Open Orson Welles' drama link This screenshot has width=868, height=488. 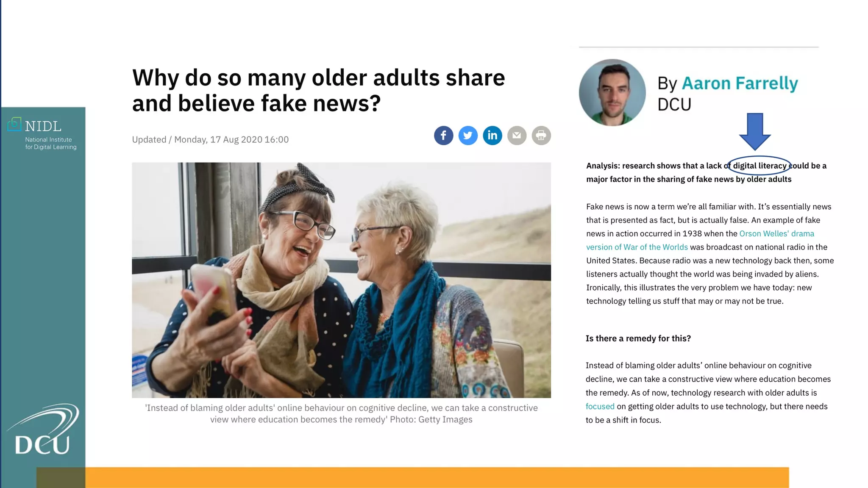pyautogui.click(x=776, y=233)
